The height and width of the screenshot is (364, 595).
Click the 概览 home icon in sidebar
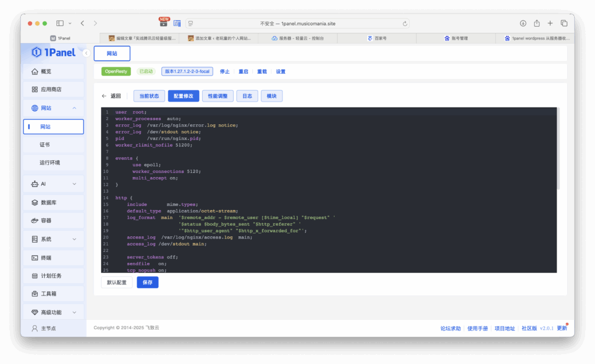click(35, 71)
